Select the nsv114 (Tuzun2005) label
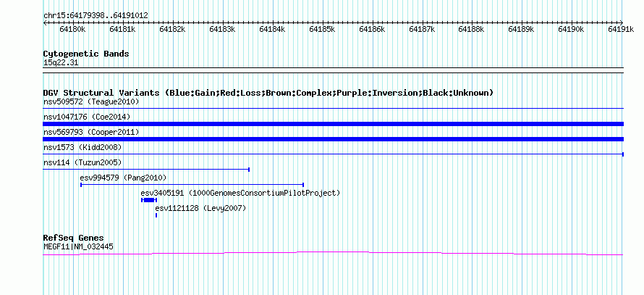 pos(82,162)
